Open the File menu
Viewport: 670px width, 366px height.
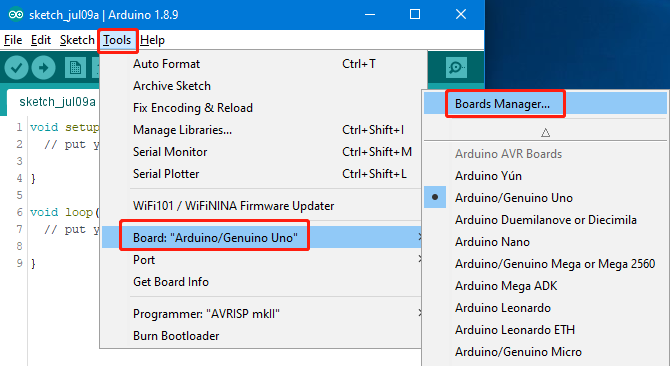(x=13, y=40)
